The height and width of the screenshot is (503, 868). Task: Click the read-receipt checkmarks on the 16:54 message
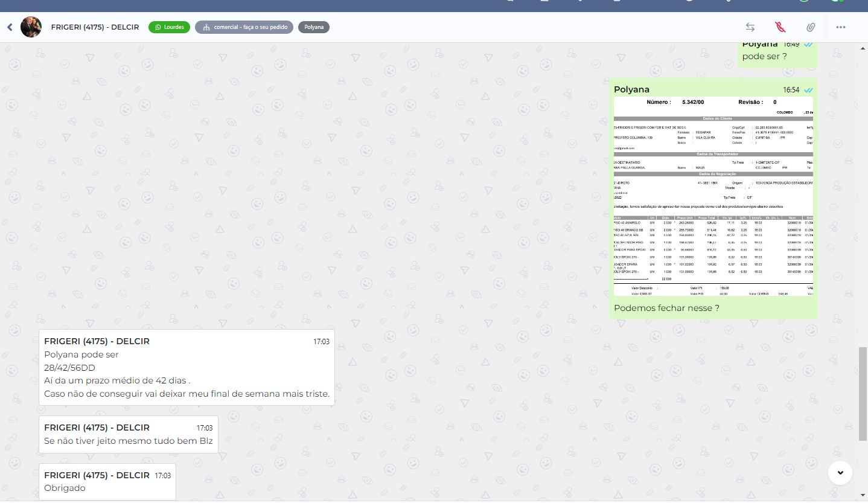(808, 90)
